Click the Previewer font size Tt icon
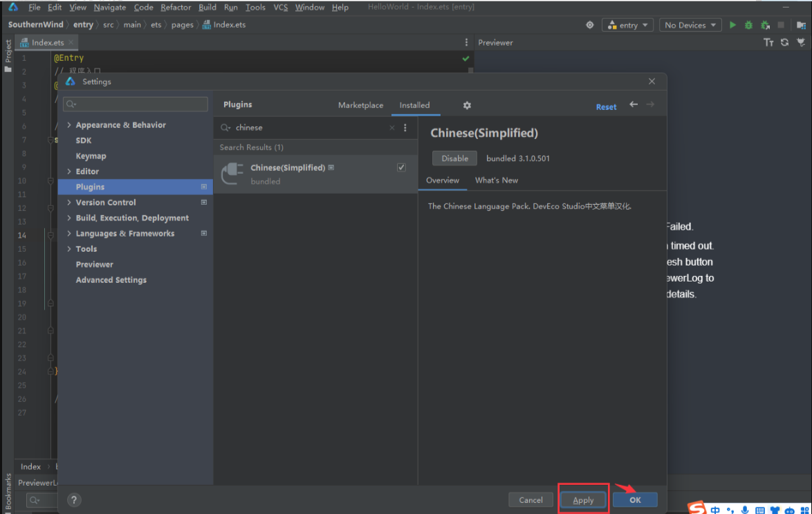812x514 pixels. 768,42
